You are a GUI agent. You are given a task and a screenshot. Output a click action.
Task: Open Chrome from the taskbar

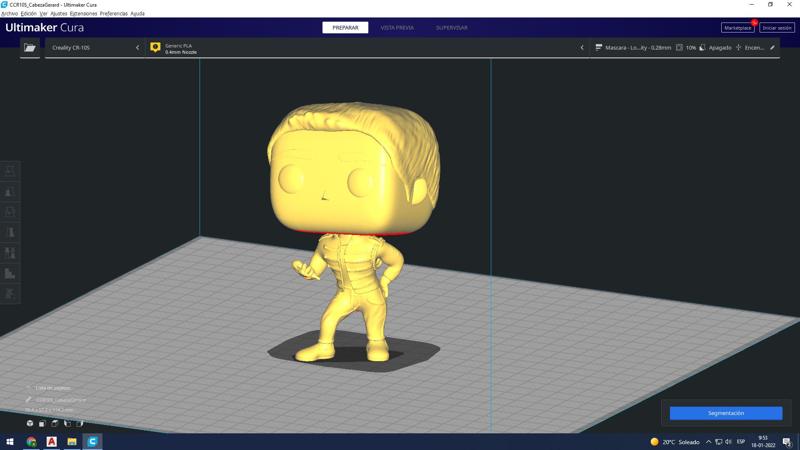pos(31,441)
